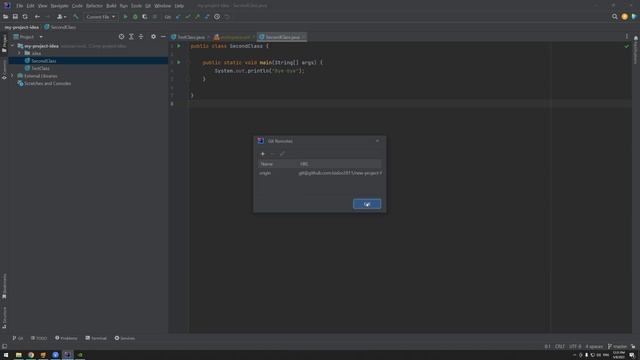
Task: Click the Expand All icon in Project panel
Action: pos(131,37)
